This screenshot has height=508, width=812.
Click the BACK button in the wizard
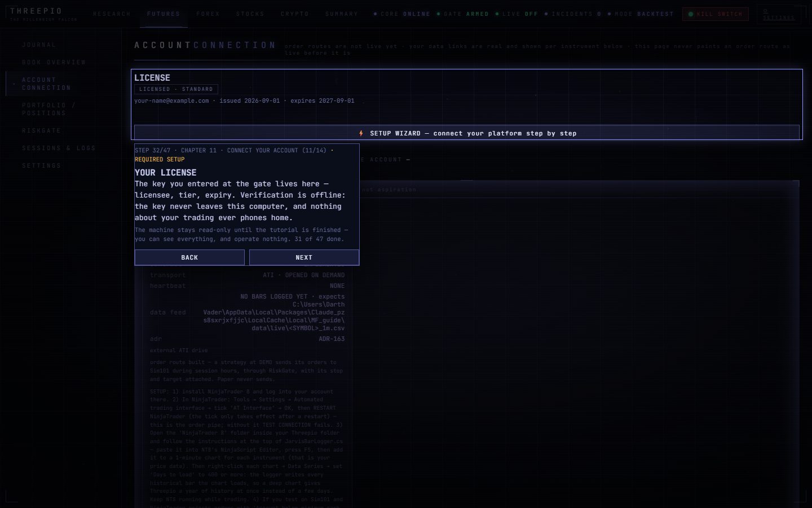pos(189,257)
